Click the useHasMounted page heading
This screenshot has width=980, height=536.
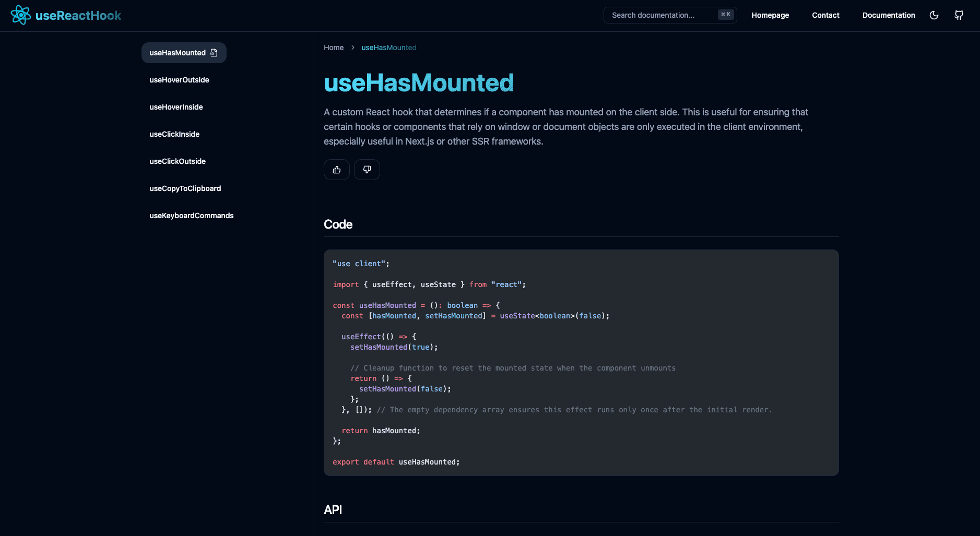[419, 83]
